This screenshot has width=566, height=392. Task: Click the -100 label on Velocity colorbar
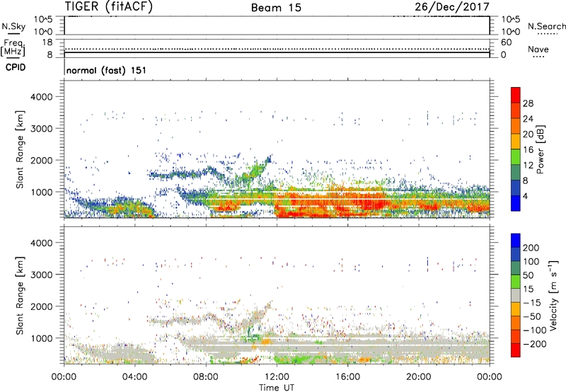point(535,330)
